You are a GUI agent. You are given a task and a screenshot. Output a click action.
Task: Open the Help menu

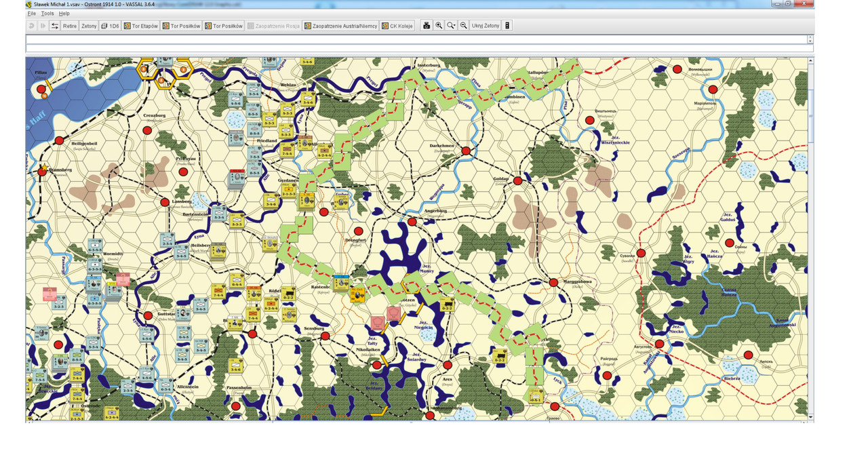pyautogui.click(x=64, y=14)
